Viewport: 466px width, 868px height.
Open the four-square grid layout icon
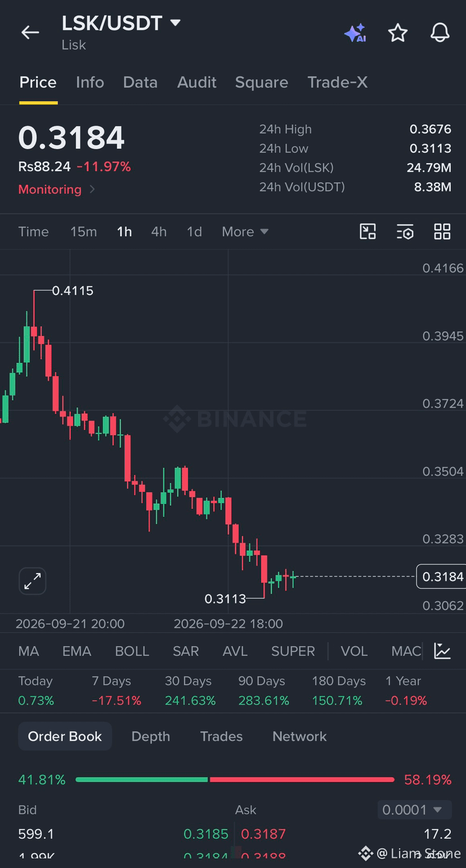[442, 231]
